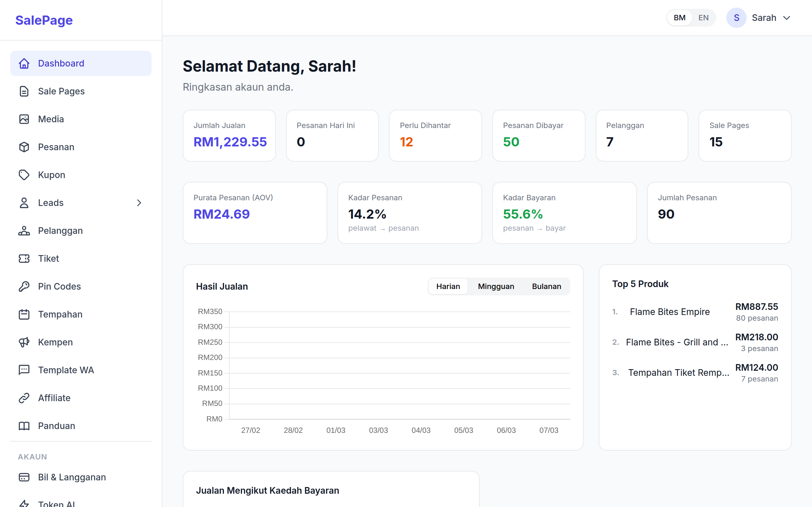812x507 pixels.
Task: Click the Kempen megaphone icon
Action: coord(24,342)
